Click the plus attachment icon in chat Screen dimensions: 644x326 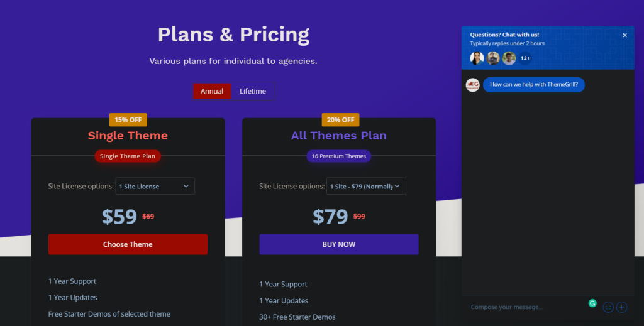coord(621,307)
